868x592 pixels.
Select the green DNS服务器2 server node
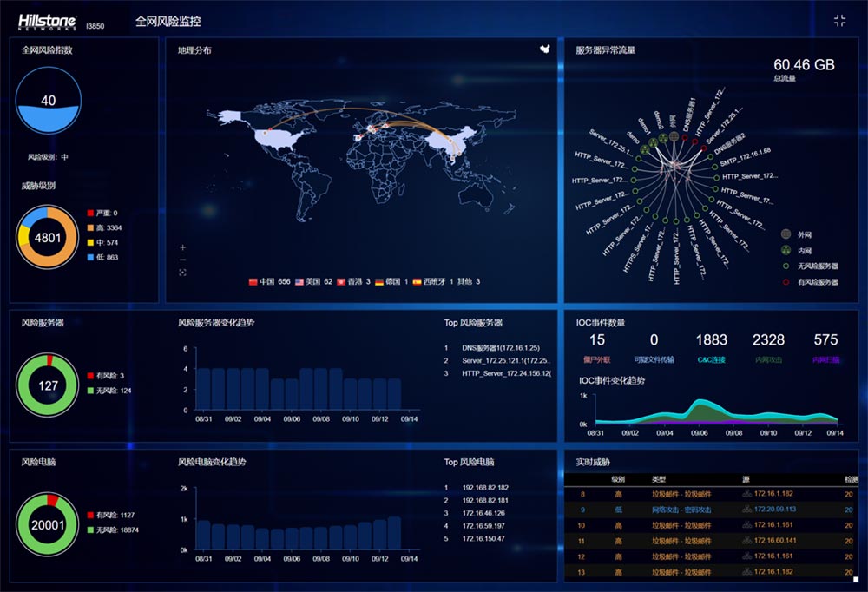click(x=710, y=157)
